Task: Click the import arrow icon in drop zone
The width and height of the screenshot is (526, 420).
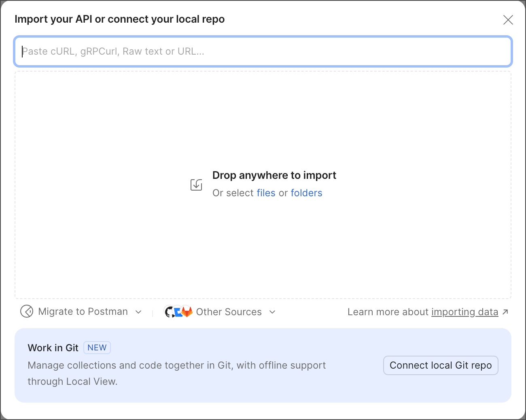Action: [196, 185]
